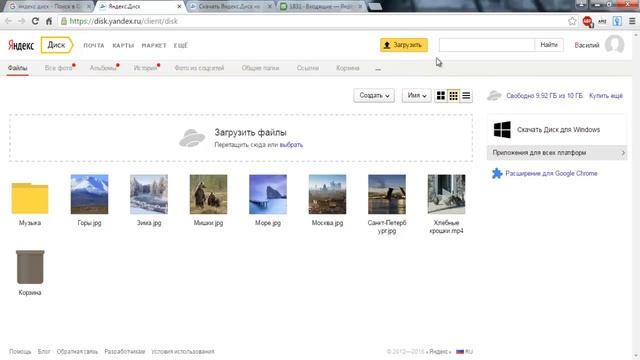This screenshot has width=640, height=360.
Task: Expand Приложения для всех платформ
Action: (x=557, y=153)
